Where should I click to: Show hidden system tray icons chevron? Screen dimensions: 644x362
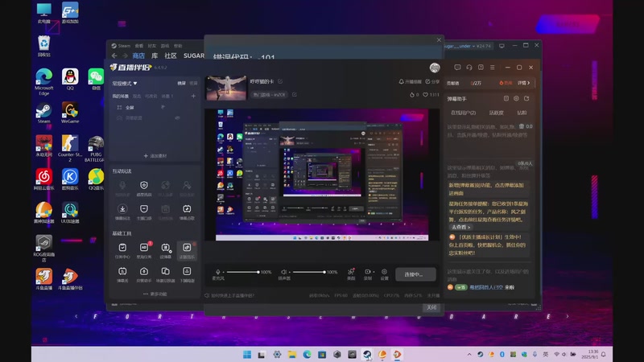pos(469,354)
